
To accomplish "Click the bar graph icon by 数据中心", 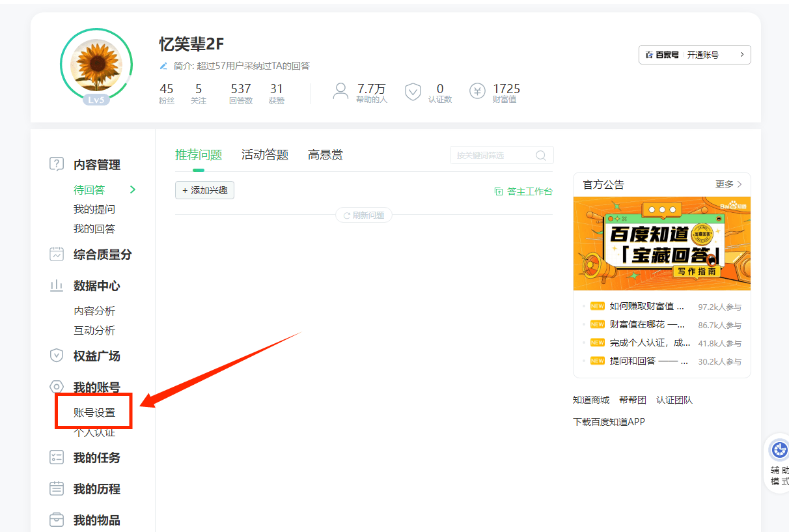I will [x=57, y=285].
